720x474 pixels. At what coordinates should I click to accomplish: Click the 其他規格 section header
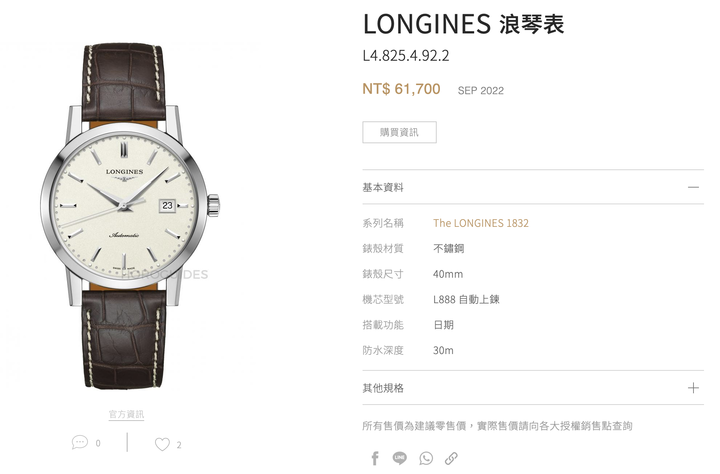pos(533,388)
